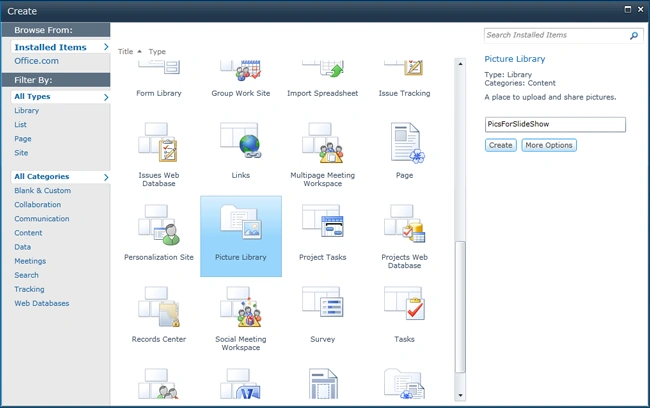Filter by Web Databases category
650x408 pixels.
(42, 304)
